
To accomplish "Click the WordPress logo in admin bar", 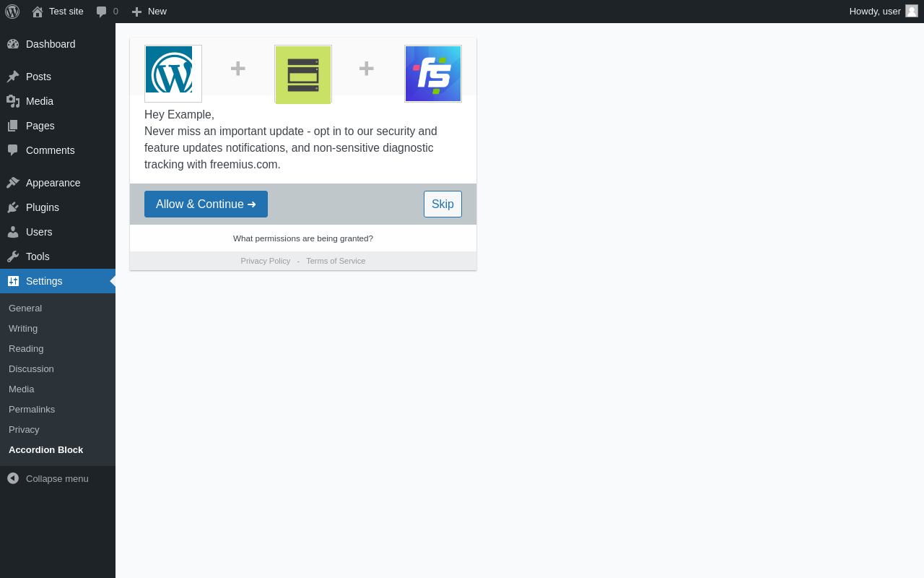I will point(12,12).
